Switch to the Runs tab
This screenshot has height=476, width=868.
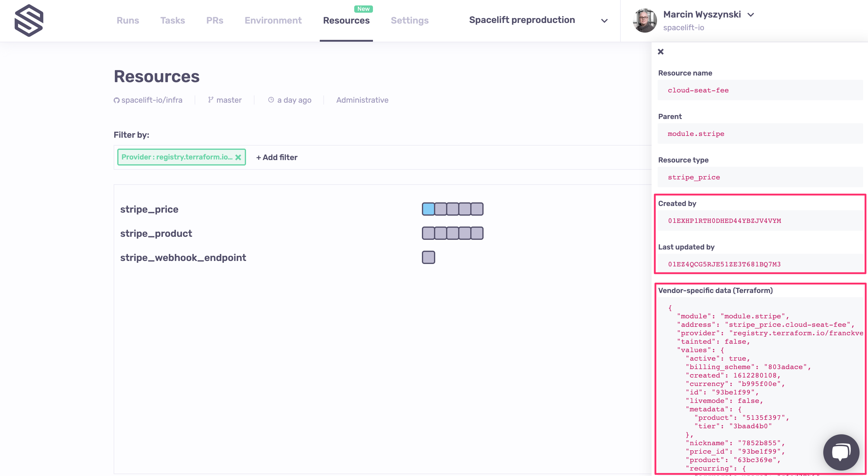(x=128, y=21)
